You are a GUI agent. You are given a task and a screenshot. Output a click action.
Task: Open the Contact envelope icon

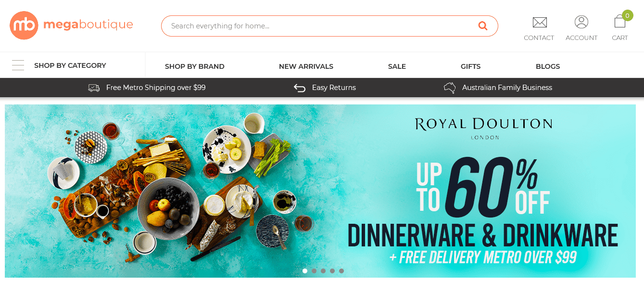540,22
